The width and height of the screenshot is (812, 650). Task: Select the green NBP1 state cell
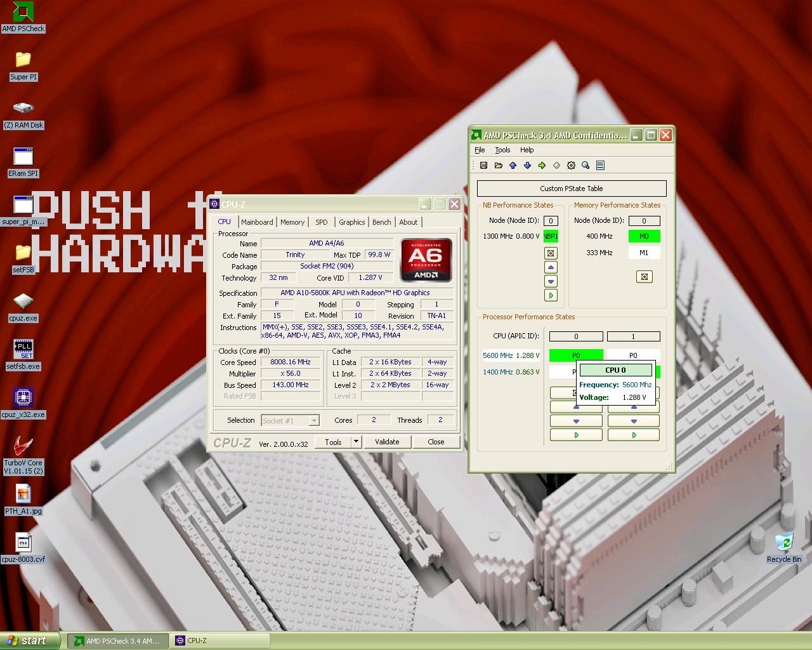pos(551,236)
